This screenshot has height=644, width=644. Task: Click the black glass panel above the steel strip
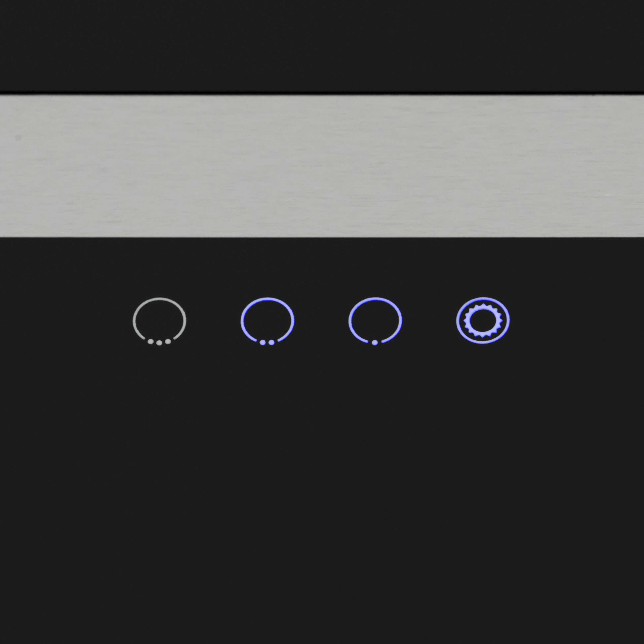(322, 46)
